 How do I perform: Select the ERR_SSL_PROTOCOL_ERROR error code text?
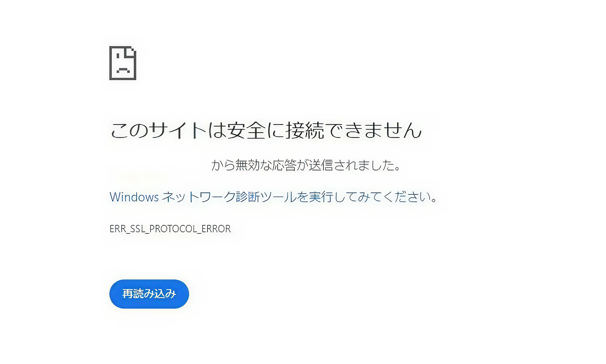[x=170, y=229]
